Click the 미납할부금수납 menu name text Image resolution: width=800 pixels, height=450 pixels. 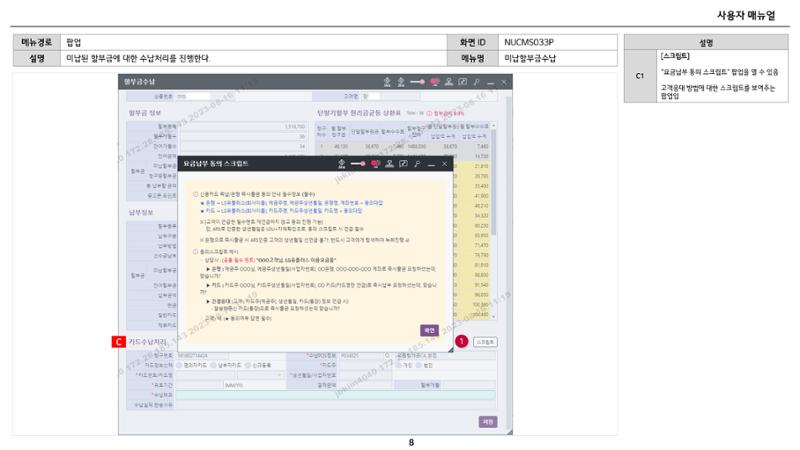[x=530, y=58]
